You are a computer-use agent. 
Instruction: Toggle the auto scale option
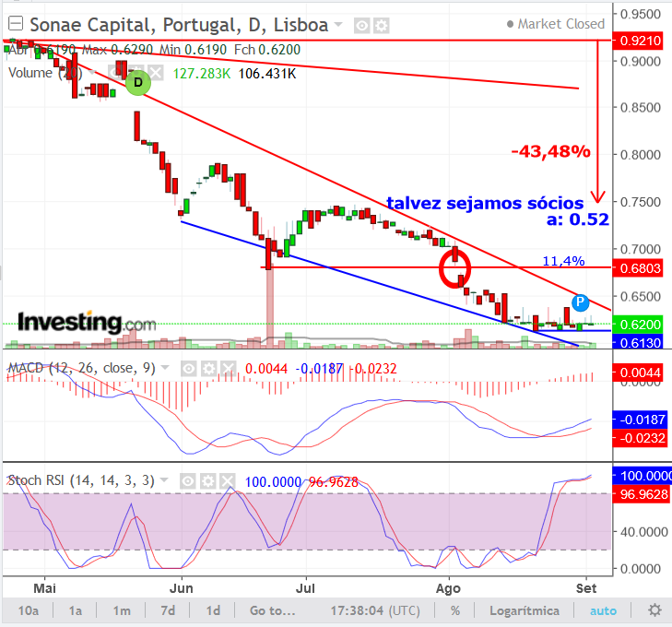point(603,610)
